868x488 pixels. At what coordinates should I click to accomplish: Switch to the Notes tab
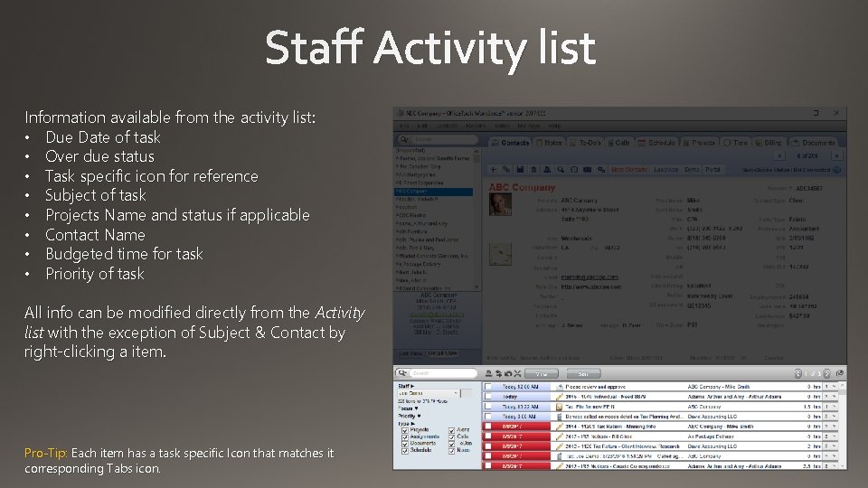point(549,143)
